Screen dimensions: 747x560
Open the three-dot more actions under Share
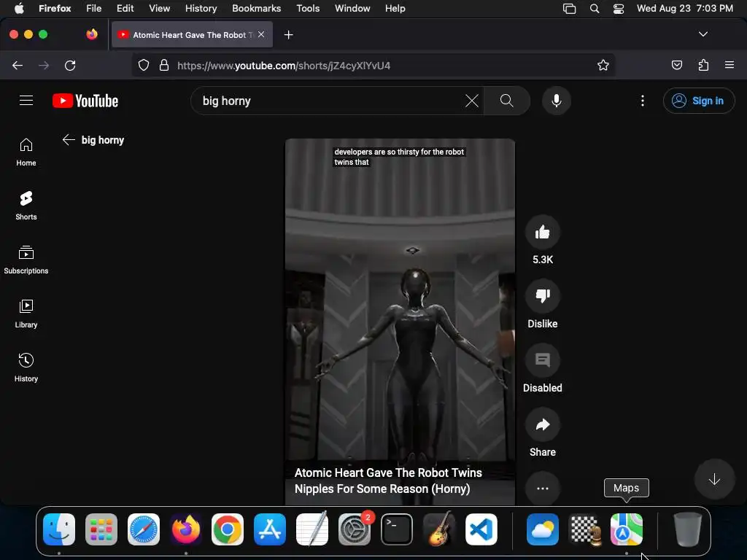pos(542,489)
